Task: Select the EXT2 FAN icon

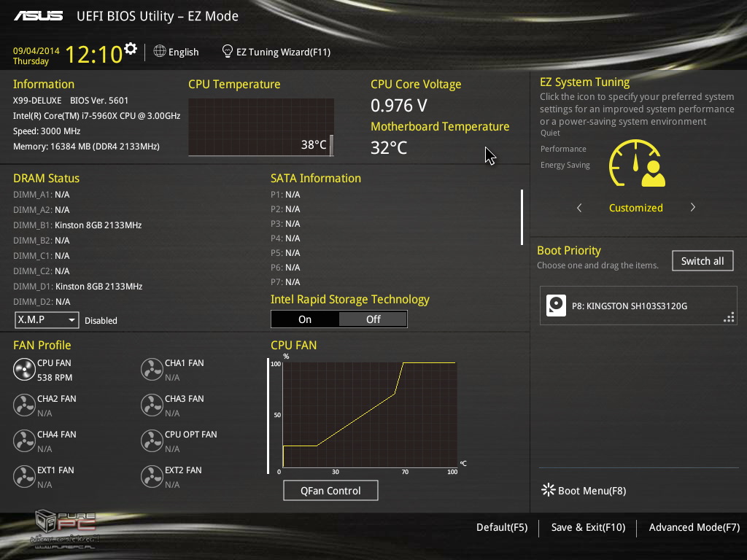Action: [x=152, y=477]
